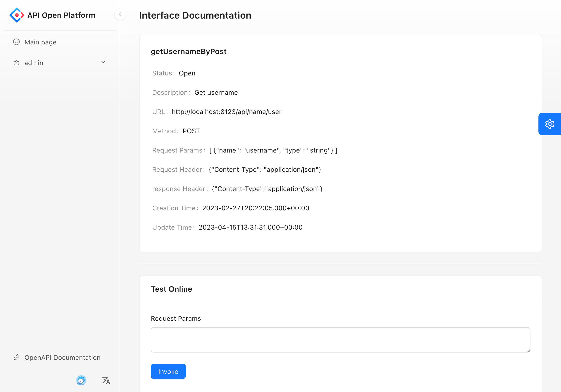561x392 pixels.
Task: Select the URL http://localhost:8123/api/name/user text
Action: coord(226,112)
